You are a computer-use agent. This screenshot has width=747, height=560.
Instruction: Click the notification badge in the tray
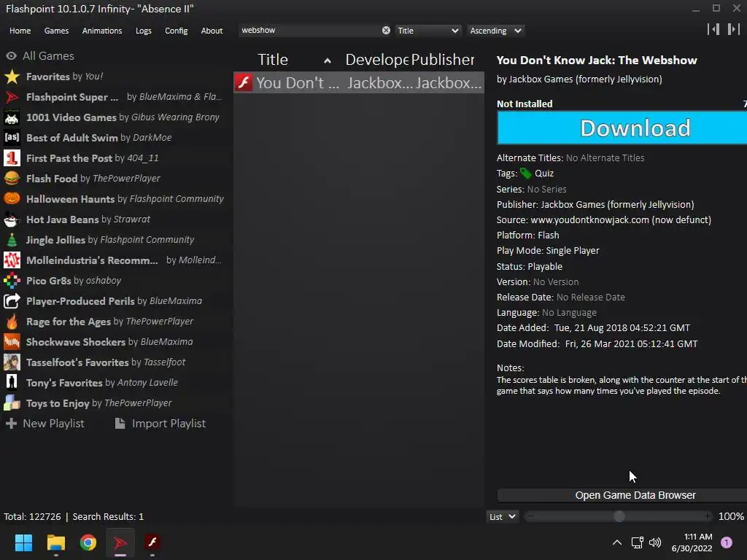click(x=727, y=542)
